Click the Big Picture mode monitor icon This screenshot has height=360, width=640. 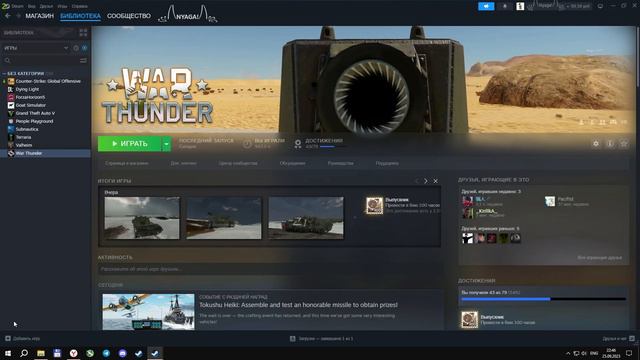point(600,6)
